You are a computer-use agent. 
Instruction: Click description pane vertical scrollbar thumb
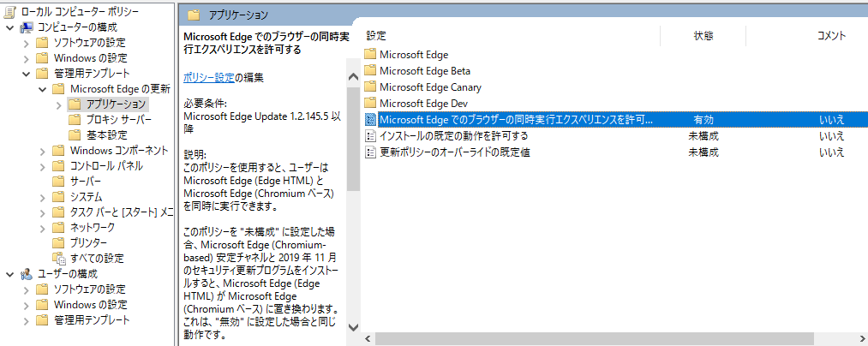[x=353, y=139]
